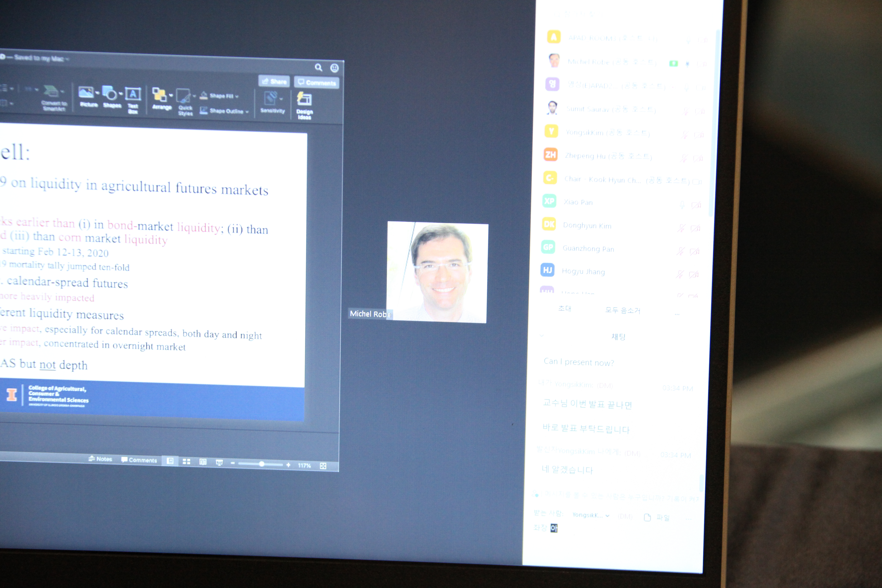The width and height of the screenshot is (882, 588).
Task: Expand the Arrange dropdown arrow
Action: click(171, 95)
